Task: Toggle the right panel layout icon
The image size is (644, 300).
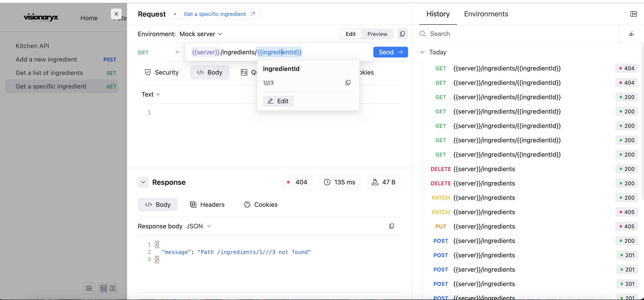Action: pyautogui.click(x=633, y=14)
